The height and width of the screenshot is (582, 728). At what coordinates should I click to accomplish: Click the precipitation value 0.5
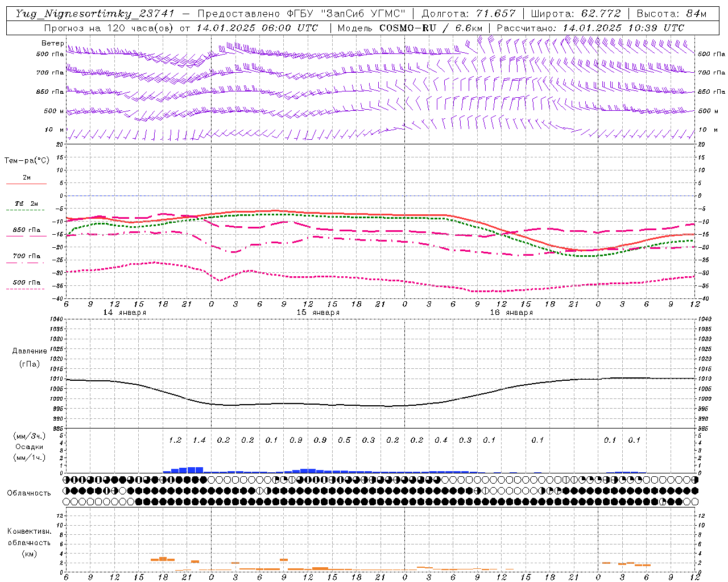tap(344, 440)
